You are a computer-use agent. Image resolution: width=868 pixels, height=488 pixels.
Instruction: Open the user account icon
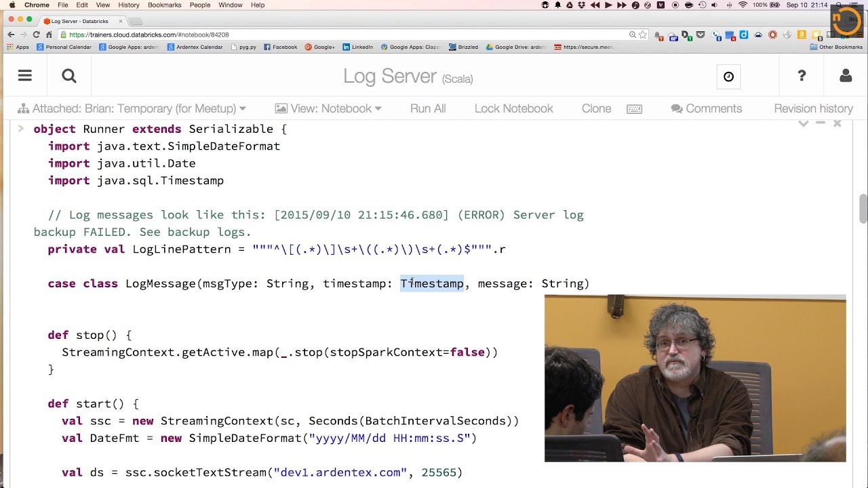tap(846, 76)
